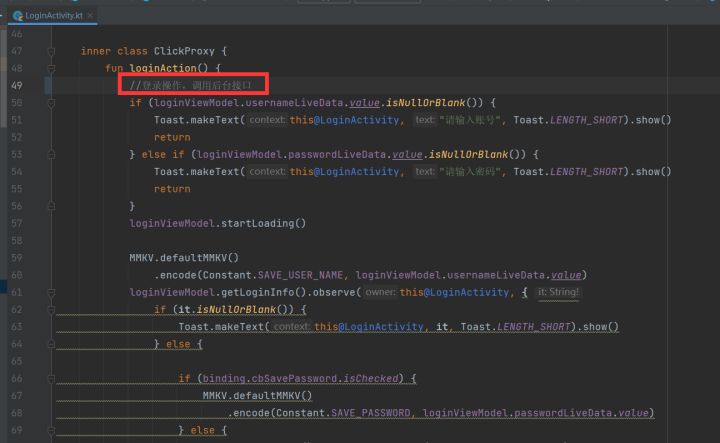720x443 pixels.
Task: Click the 'owner:' parameter hint on line 61
Action: (x=380, y=292)
